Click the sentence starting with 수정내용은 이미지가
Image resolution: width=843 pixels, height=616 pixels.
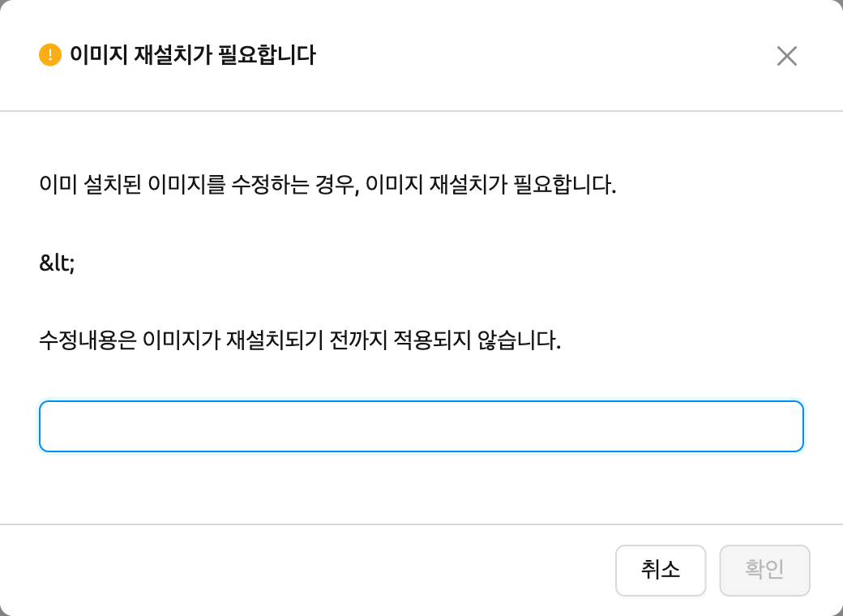(x=300, y=340)
